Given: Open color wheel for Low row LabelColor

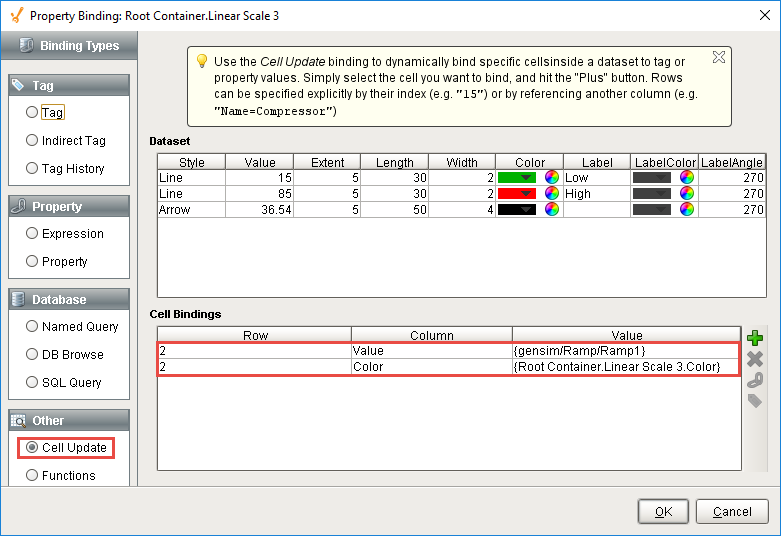Looking at the screenshot, I should [x=687, y=177].
